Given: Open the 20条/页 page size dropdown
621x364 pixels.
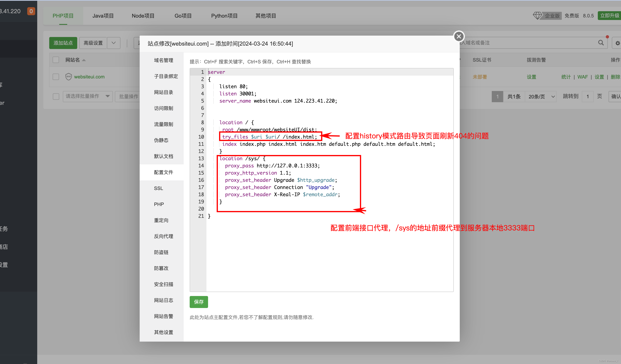Looking at the screenshot, I should pyautogui.click(x=541, y=97).
